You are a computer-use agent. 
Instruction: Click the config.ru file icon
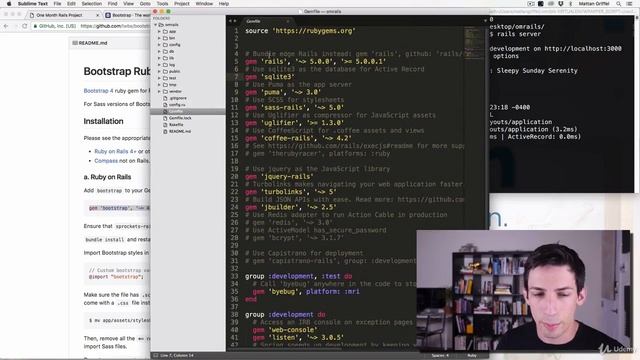tap(165, 105)
